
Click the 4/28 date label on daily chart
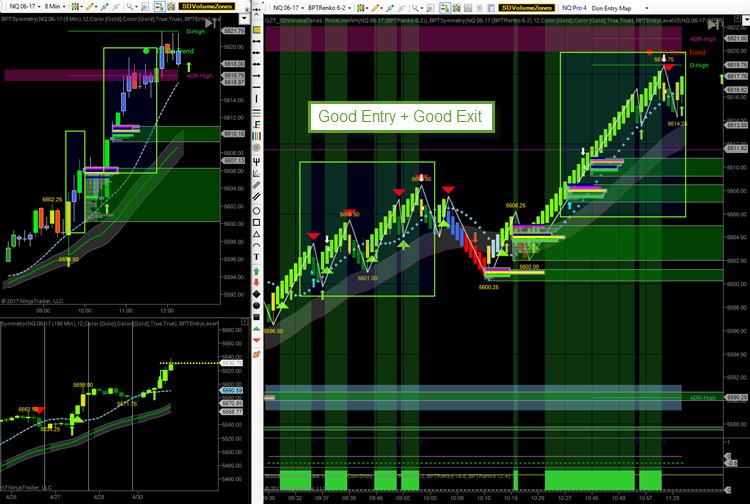(x=99, y=497)
